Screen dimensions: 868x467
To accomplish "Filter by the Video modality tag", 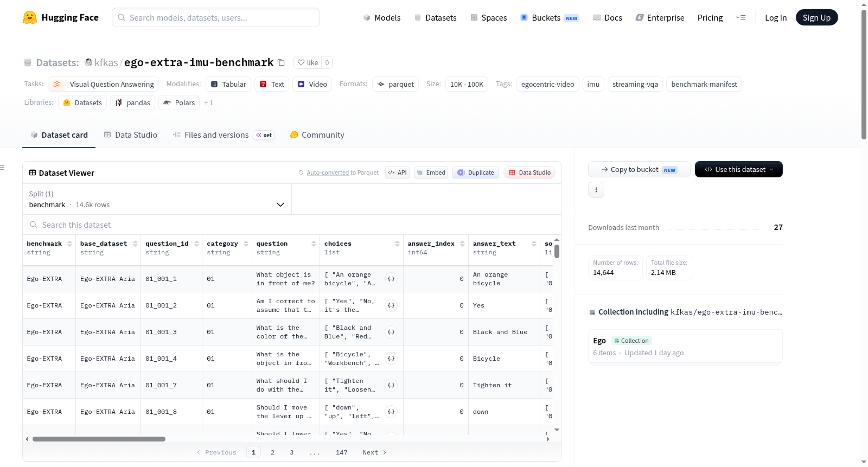I will (312, 84).
